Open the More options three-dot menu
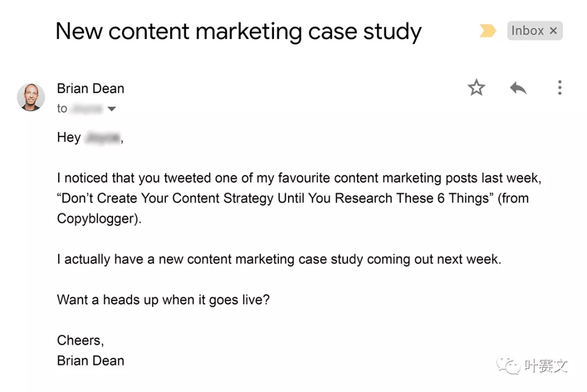587x392 pixels. [x=559, y=87]
